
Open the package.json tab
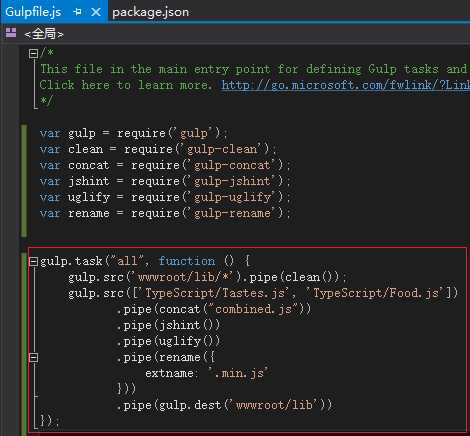pyautogui.click(x=150, y=12)
